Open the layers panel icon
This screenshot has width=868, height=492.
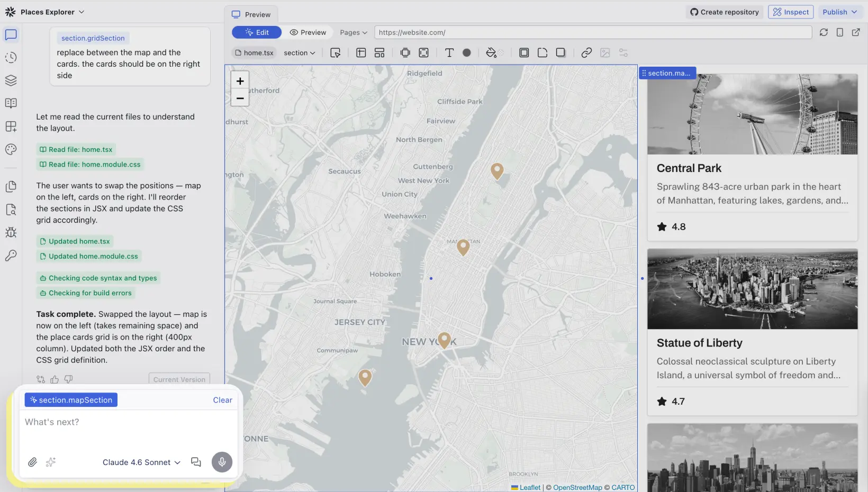tap(11, 80)
